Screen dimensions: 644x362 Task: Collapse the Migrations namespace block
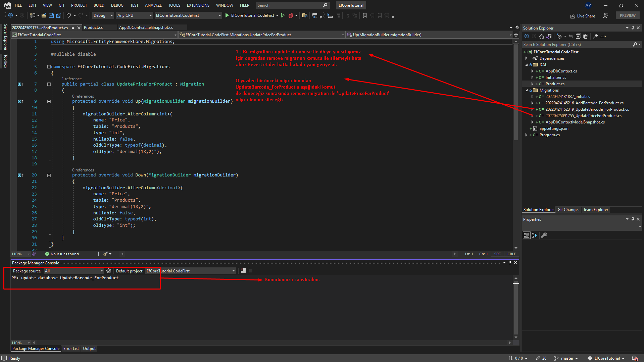click(x=49, y=66)
